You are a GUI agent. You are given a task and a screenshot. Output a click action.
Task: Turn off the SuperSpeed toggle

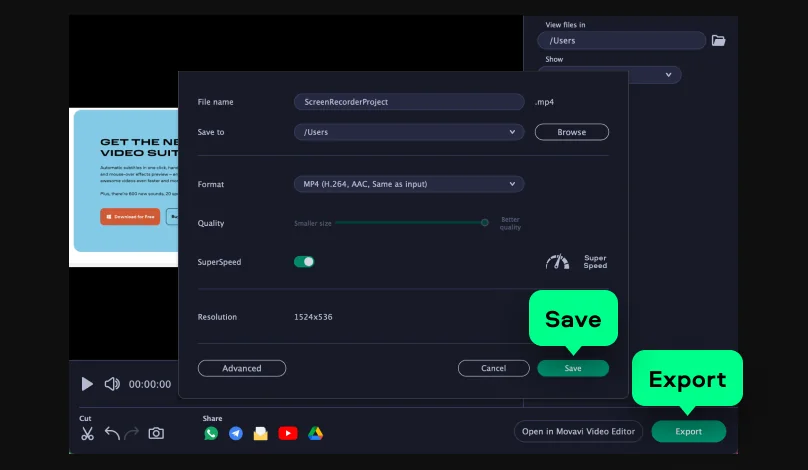click(x=304, y=262)
